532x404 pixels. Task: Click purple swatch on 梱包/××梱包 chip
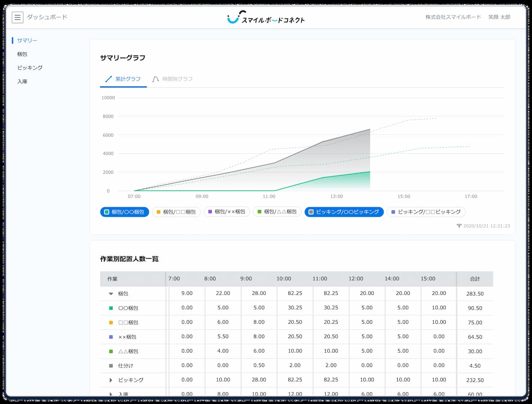210,212
